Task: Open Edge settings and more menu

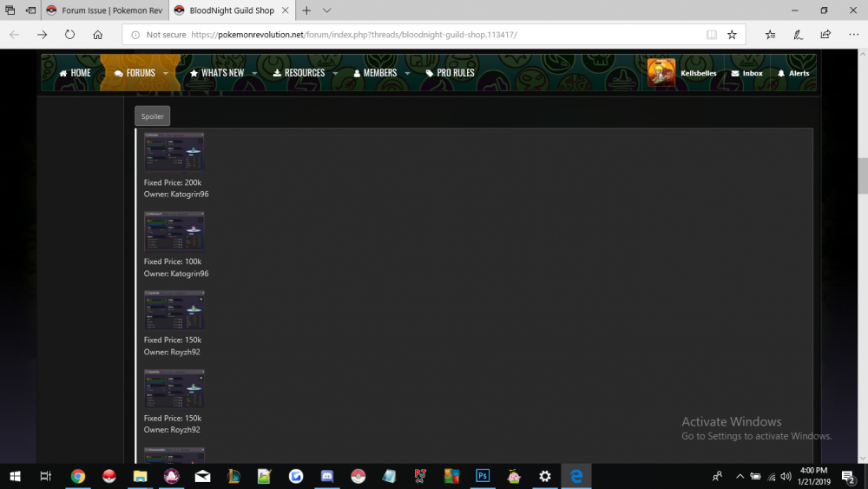Action: [853, 35]
